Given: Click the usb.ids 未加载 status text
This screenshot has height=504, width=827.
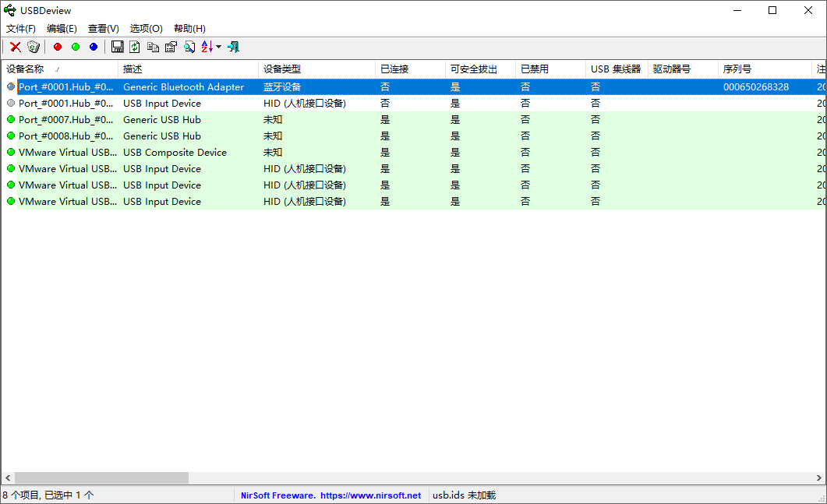Looking at the screenshot, I should pyautogui.click(x=464, y=495).
